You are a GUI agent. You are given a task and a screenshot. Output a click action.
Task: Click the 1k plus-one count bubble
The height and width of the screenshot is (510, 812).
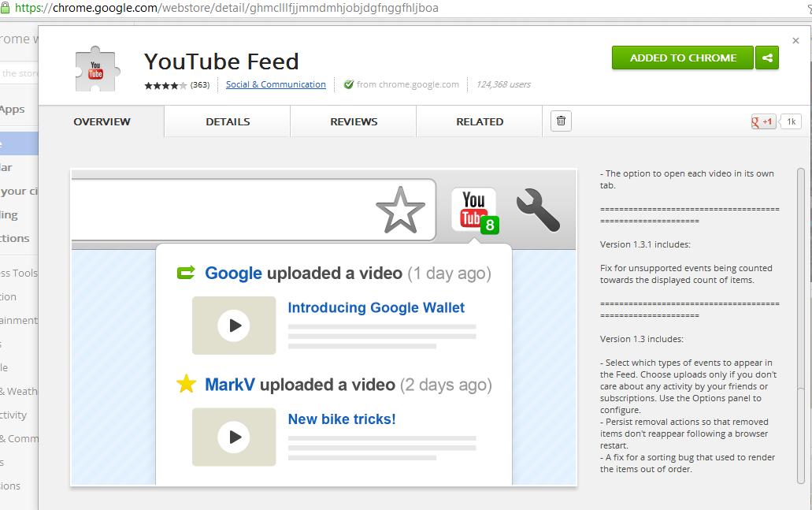pyautogui.click(x=791, y=122)
